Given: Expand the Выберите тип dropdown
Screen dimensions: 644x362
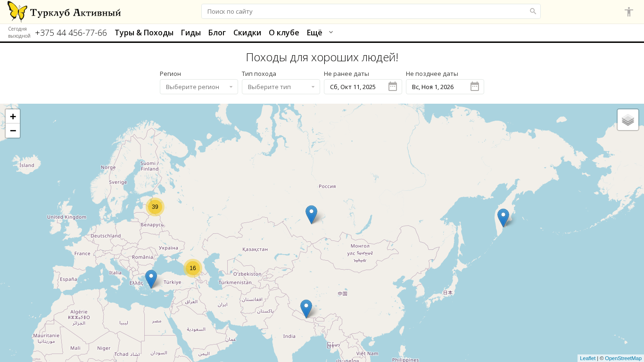Looking at the screenshot, I should [281, 87].
